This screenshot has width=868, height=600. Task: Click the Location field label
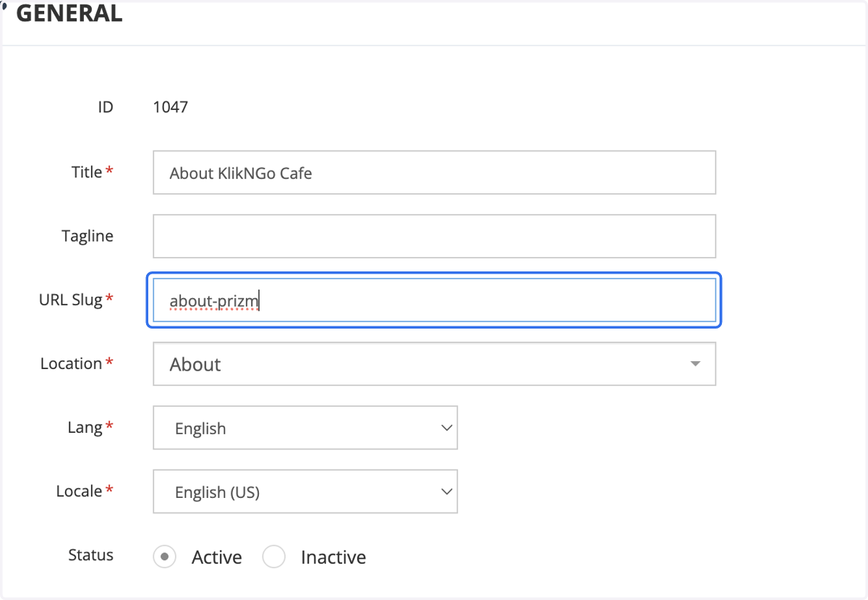(71, 363)
